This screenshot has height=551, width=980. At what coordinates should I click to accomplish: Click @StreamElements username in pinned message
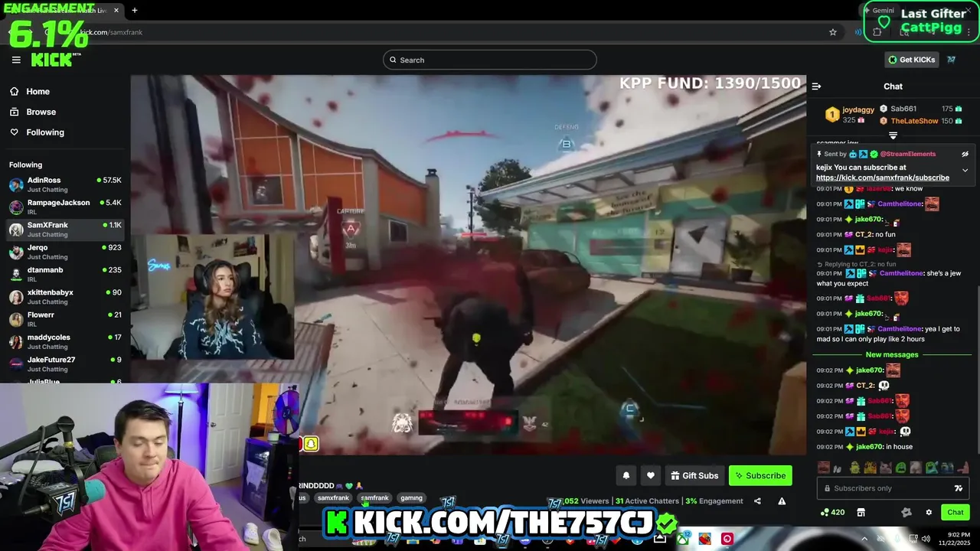click(908, 154)
